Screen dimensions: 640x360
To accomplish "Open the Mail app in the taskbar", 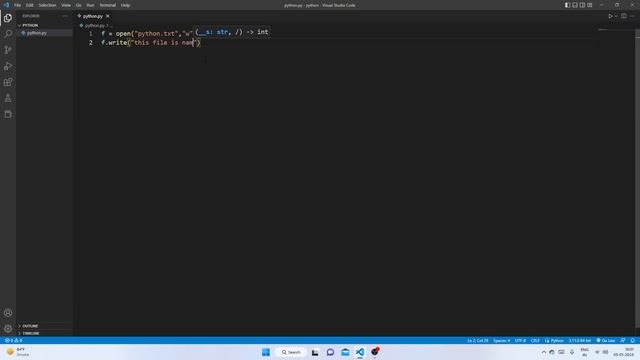I will [345, 352].
